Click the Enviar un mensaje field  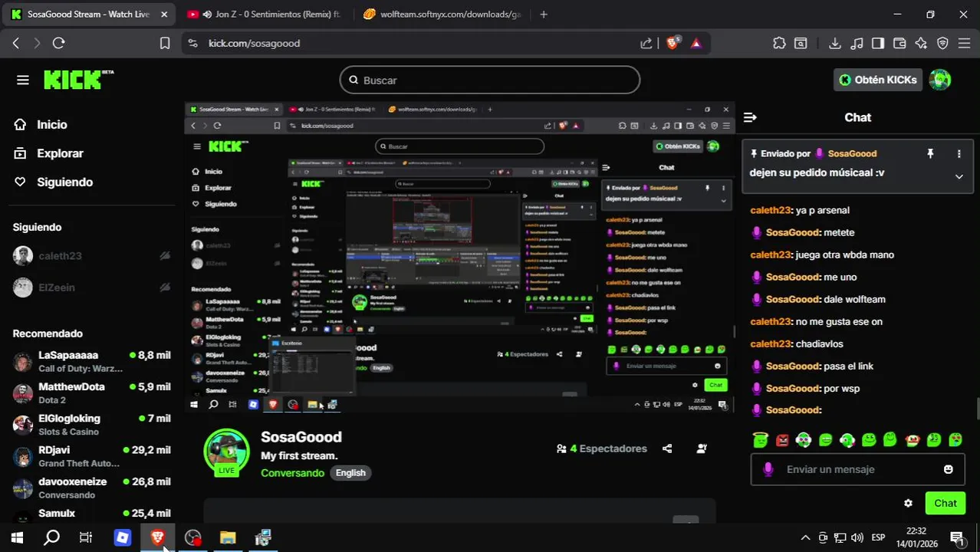(x=856, y=469)
